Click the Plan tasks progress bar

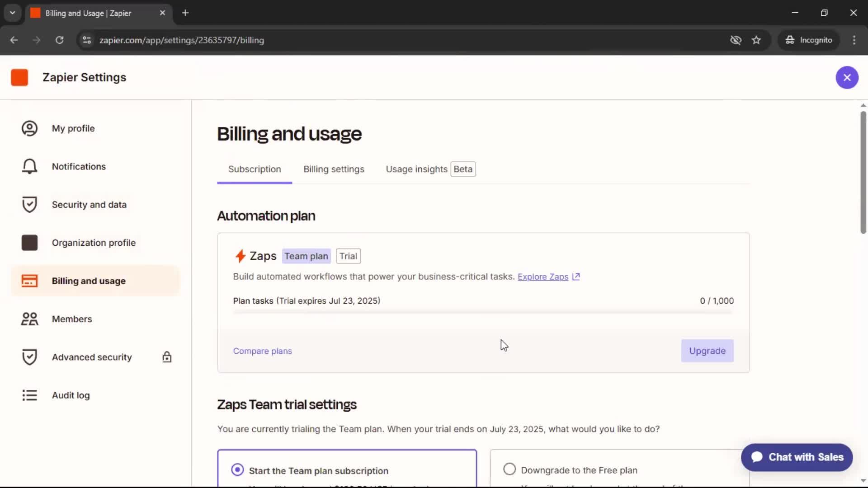click(483, 313)
